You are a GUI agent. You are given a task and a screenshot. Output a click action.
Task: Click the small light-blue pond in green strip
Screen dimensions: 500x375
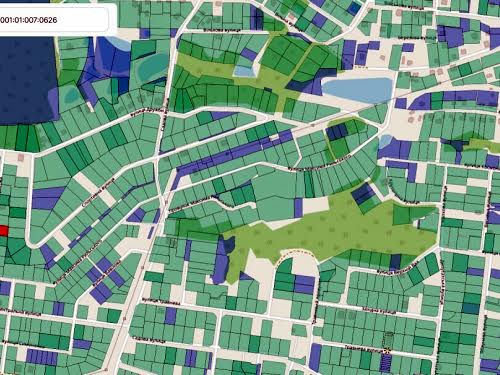243,71
